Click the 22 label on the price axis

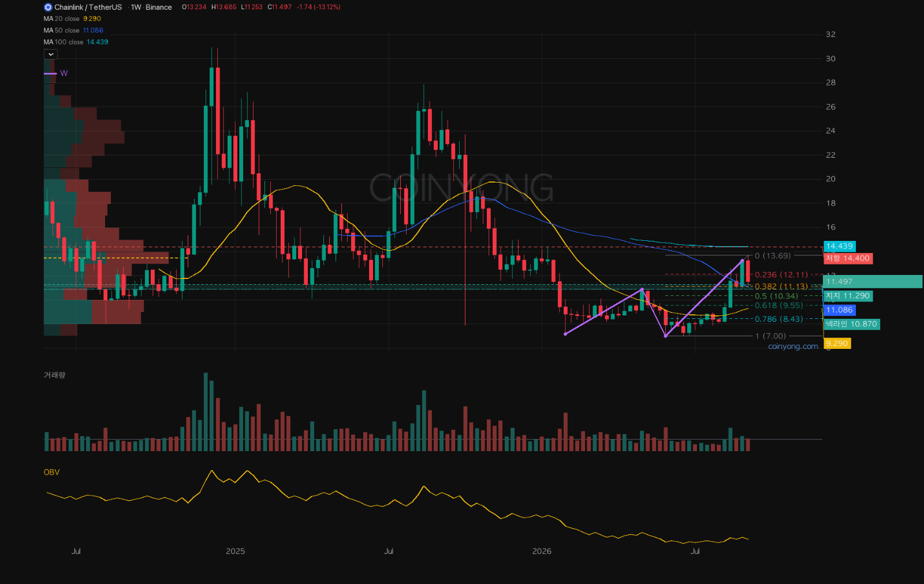830,155
